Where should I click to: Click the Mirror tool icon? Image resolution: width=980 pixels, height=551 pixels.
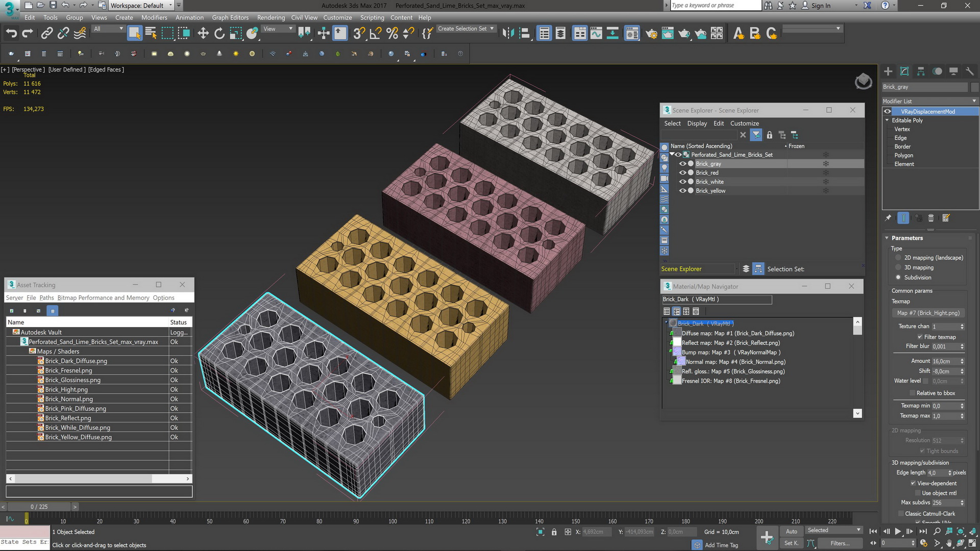[508, 34]
